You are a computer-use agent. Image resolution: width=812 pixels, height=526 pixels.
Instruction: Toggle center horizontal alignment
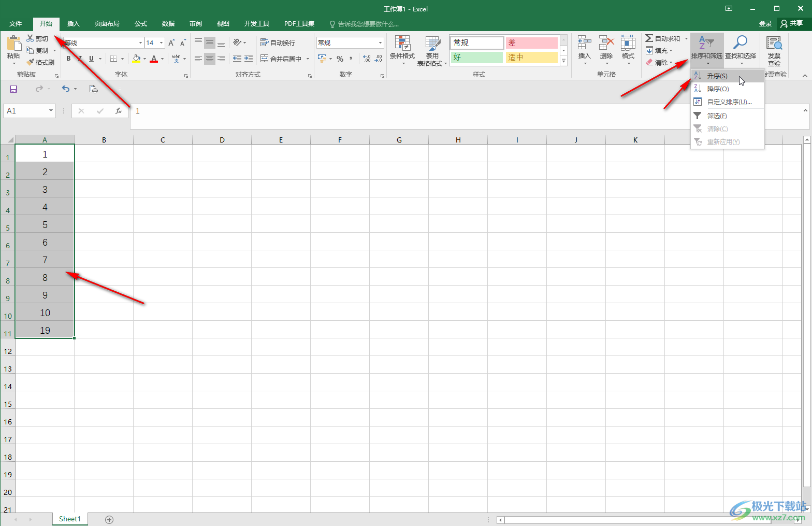tap(210, 59)
